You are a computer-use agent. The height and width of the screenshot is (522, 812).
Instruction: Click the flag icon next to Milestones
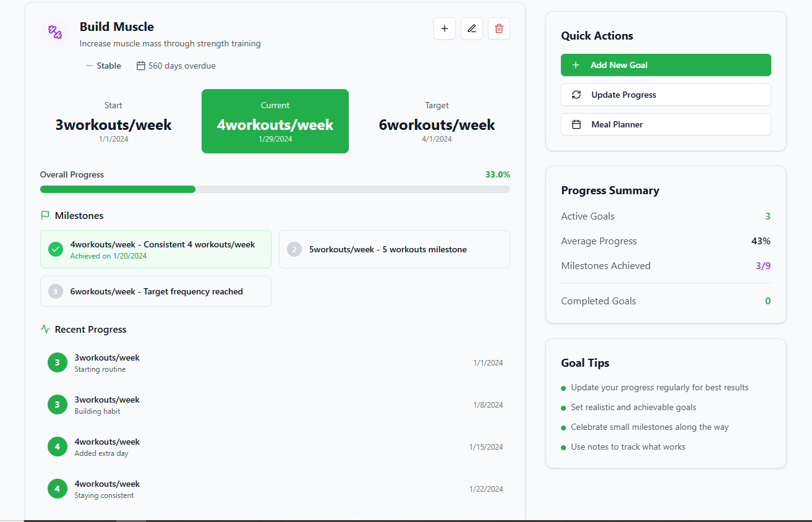click(x=45, y=216)
